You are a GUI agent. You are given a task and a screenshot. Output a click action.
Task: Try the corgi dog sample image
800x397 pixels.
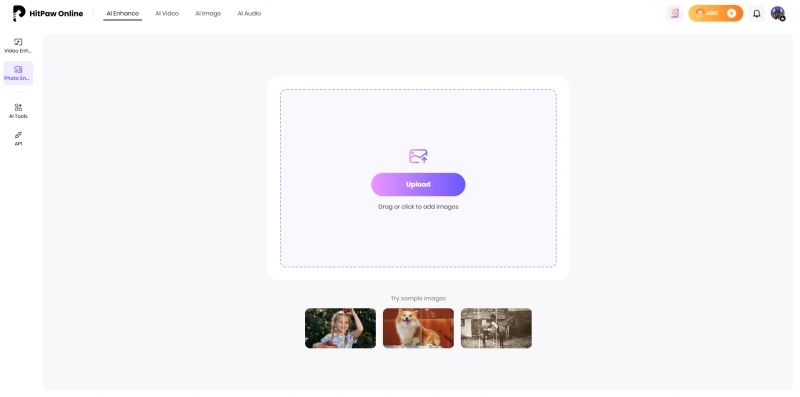(x=418, y=328)
